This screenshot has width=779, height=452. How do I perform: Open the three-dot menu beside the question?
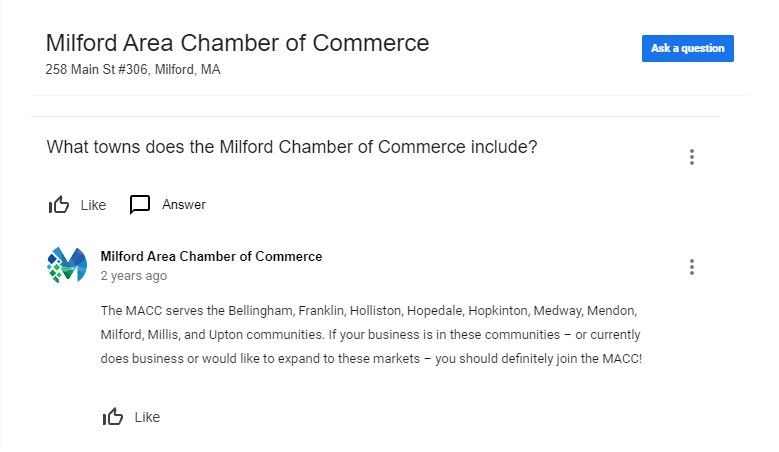692,157
